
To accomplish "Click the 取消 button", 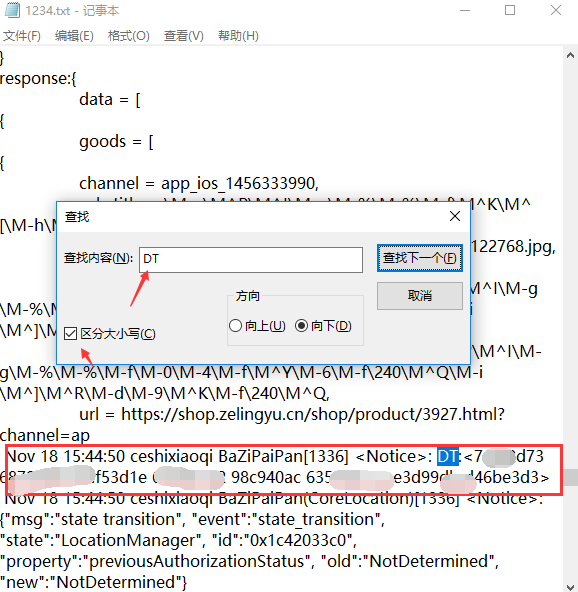I will pyautogui.click(x=419, y=296).
